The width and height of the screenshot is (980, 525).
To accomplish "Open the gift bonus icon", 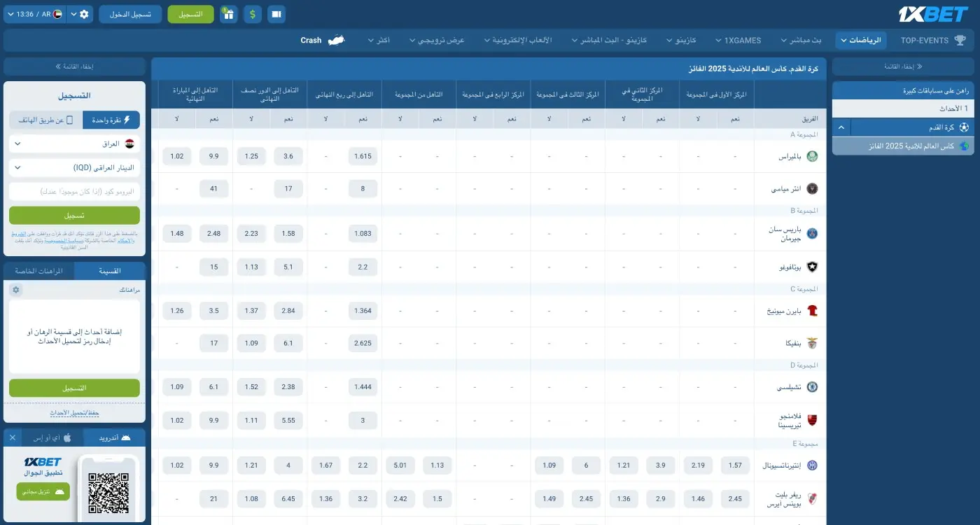I will [x=228, y=14].
